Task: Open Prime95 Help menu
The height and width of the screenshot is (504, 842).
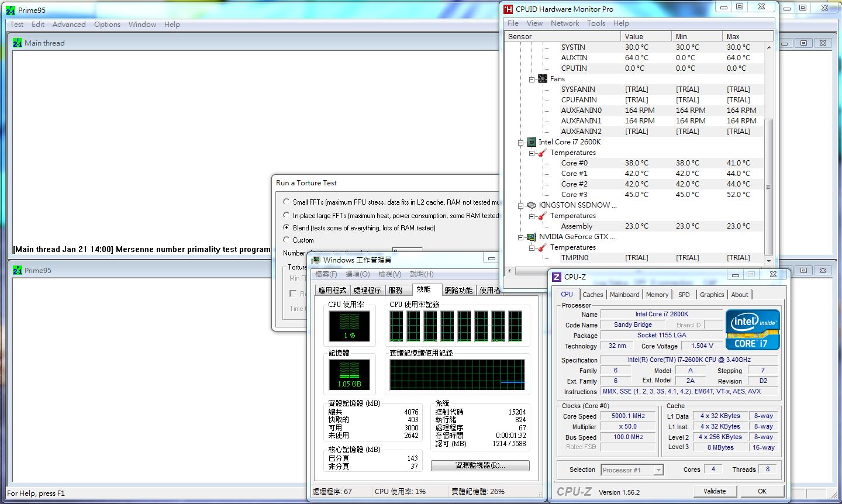Action: coord(172,25)
